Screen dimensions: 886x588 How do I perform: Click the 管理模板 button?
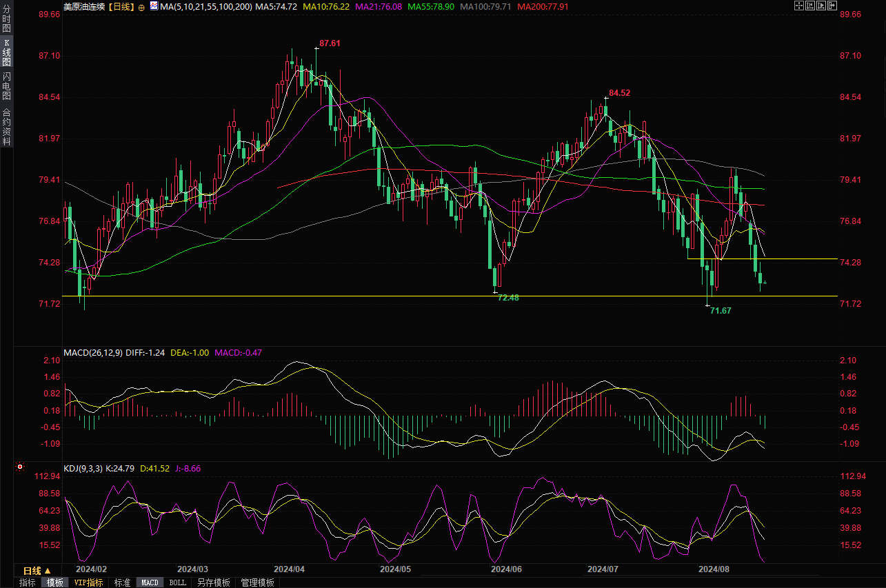pos(257,582)
